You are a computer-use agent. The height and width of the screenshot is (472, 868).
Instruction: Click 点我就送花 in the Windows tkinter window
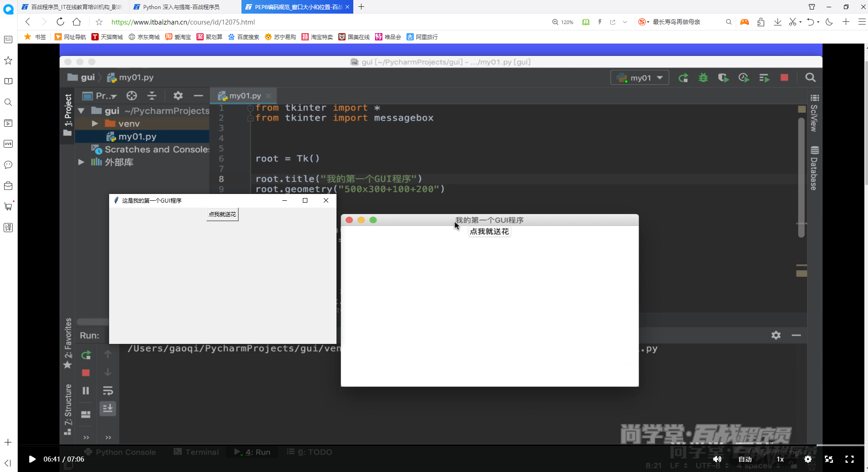222,214
